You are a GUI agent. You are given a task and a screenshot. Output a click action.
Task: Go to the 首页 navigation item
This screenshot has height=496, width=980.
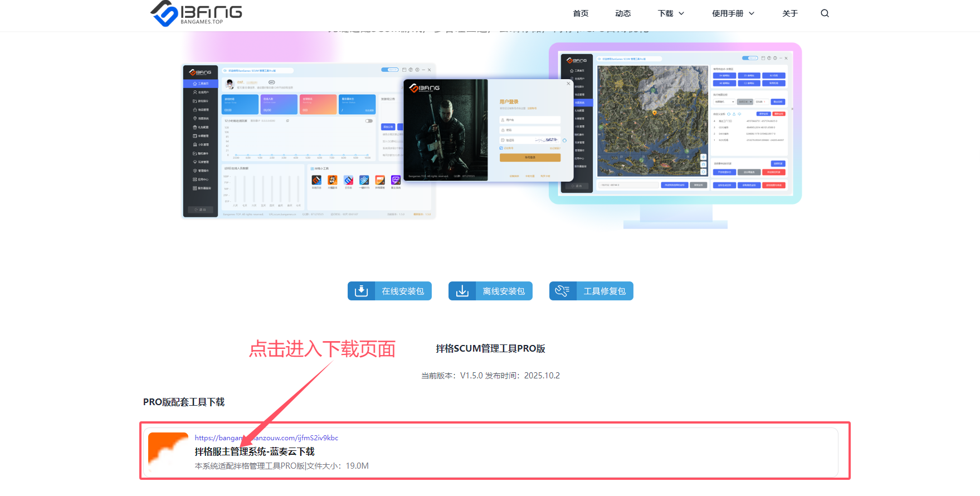581,13
